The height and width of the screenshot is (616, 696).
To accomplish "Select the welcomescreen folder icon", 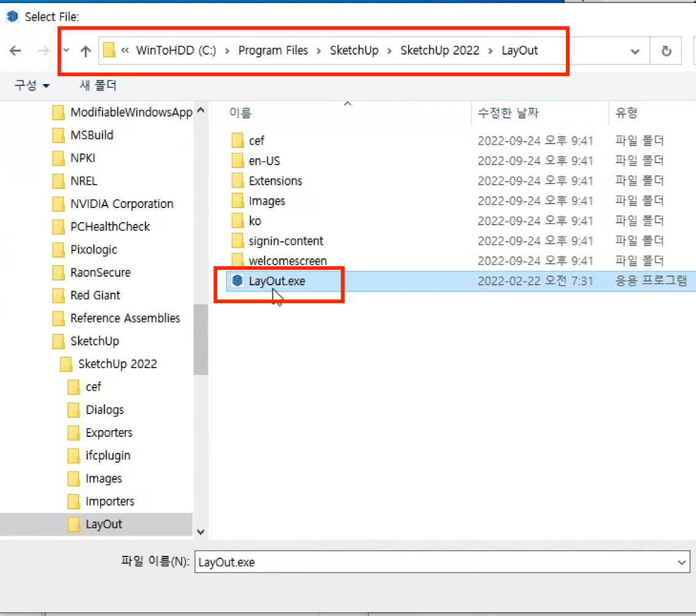I will point(238,260).
